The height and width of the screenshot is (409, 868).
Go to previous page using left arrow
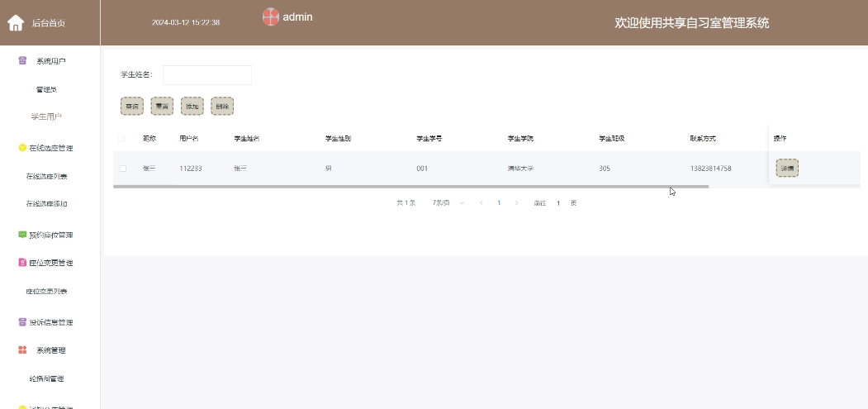pyautogui.click(x=481, y=202)
